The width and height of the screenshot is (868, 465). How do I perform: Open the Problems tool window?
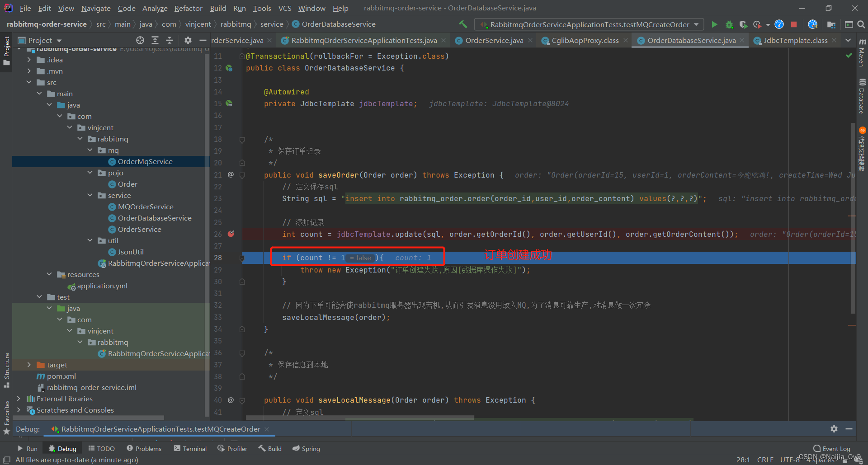click(144, 448)
